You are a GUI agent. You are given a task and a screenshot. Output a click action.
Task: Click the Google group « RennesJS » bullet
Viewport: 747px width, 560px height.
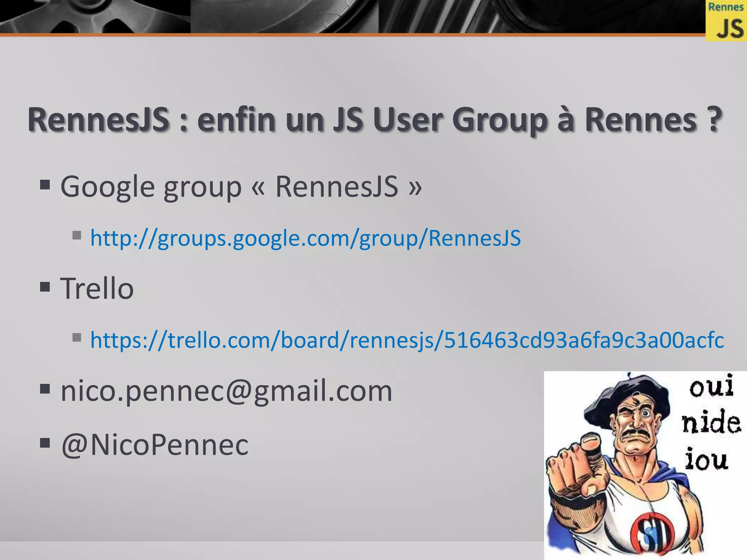click(241, 187)
